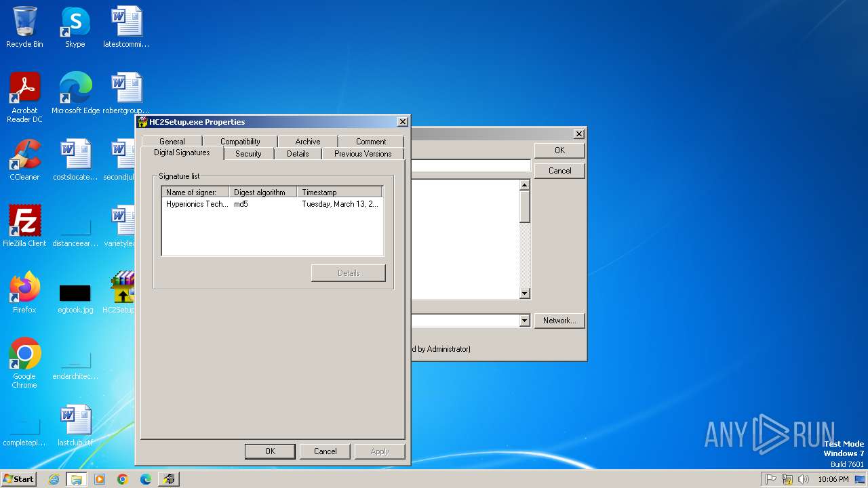Select the Digital Signatures tab
The width and height of the screenshot is (868, 488).
click(x=182, y=153)
